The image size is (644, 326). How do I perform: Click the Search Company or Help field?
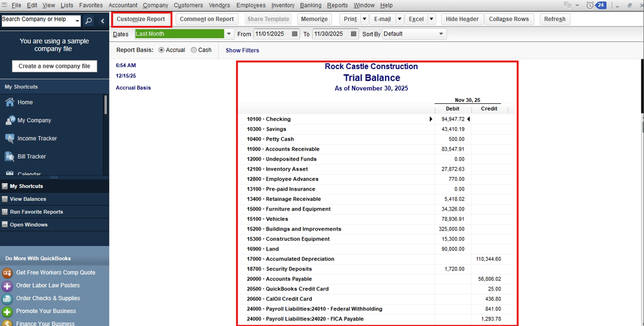pyautogui.click(x=37, y=21)
